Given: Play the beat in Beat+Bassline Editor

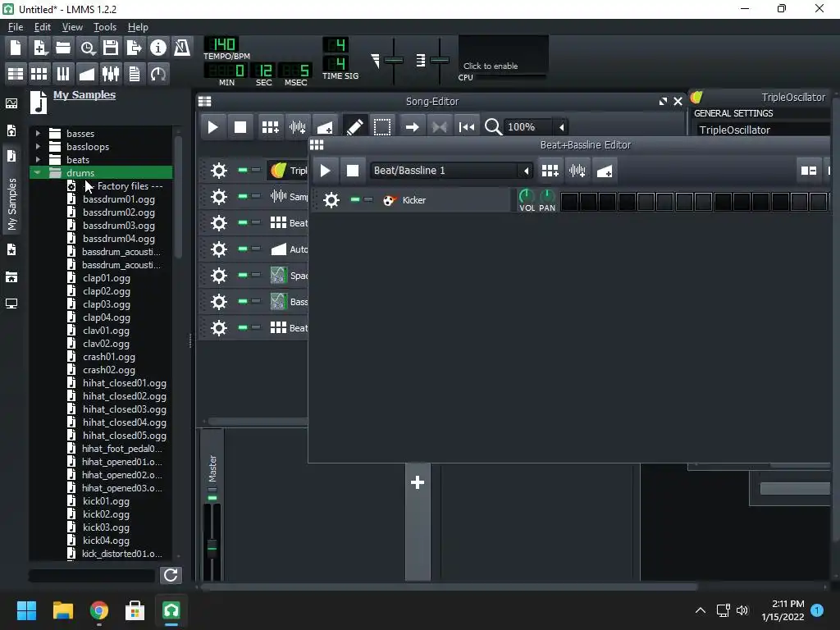Looking at the screenshot, I should pos(325,171).
